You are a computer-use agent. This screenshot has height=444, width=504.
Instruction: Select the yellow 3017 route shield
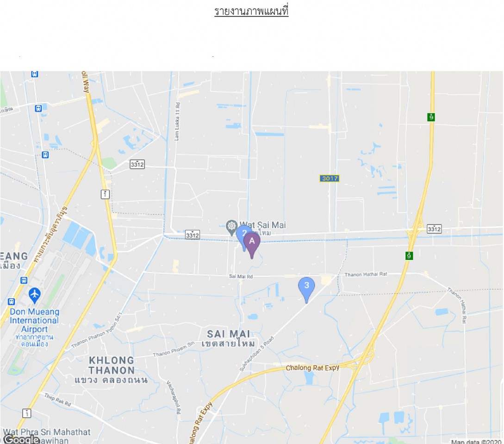(330, 179)
